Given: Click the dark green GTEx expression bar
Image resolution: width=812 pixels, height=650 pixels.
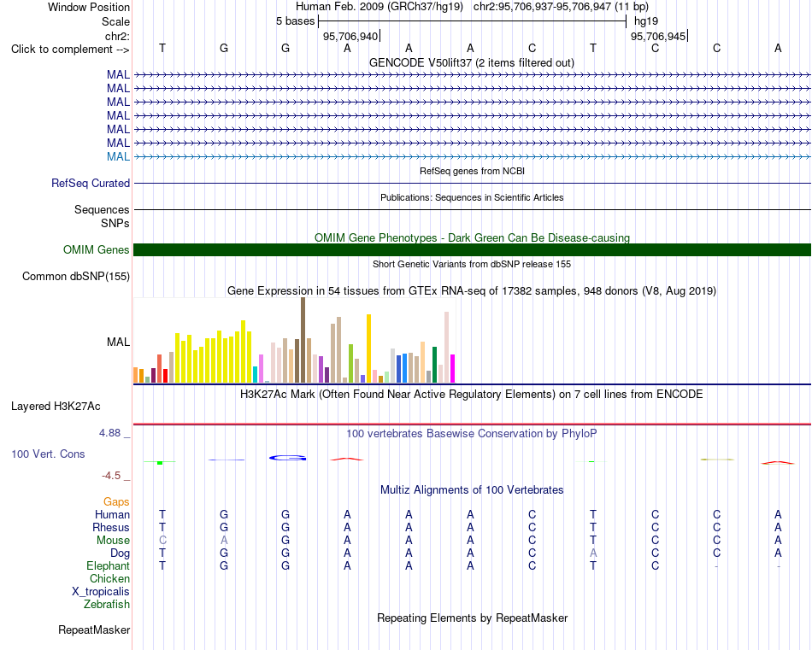Looking at the screenshot, I should [x=434, y=365].
